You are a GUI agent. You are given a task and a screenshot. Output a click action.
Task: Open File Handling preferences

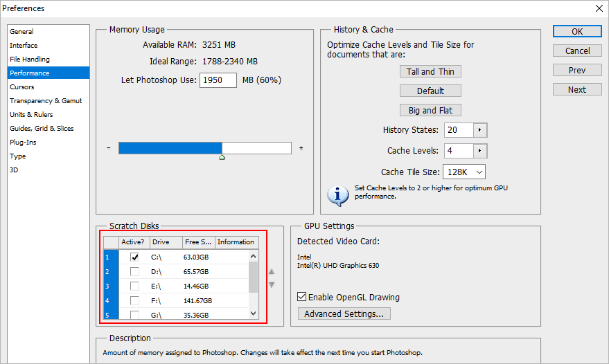tap(30, 60)
